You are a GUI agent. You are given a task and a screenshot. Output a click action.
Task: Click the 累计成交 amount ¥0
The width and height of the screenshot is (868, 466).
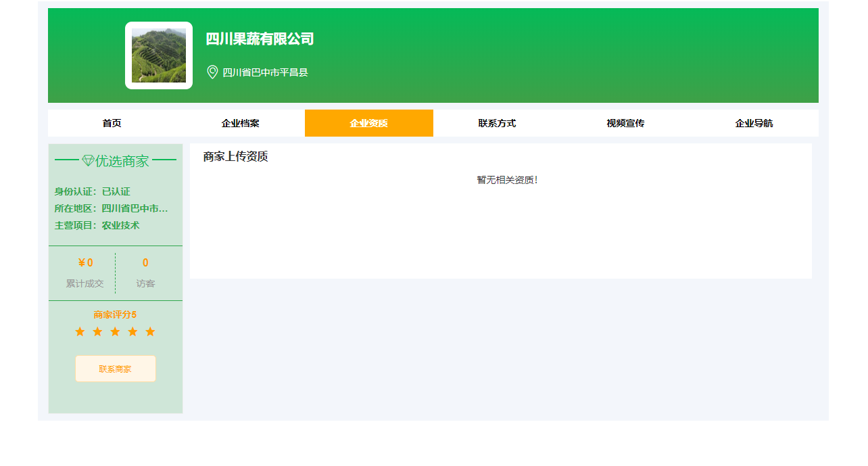pyautogui.click(x=85, y=263)
